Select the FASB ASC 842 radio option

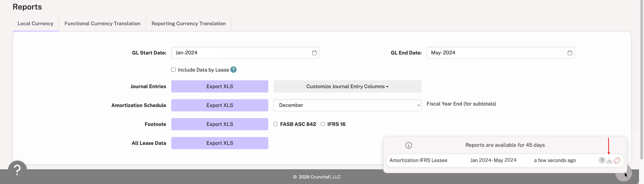[x=275, y=124]
